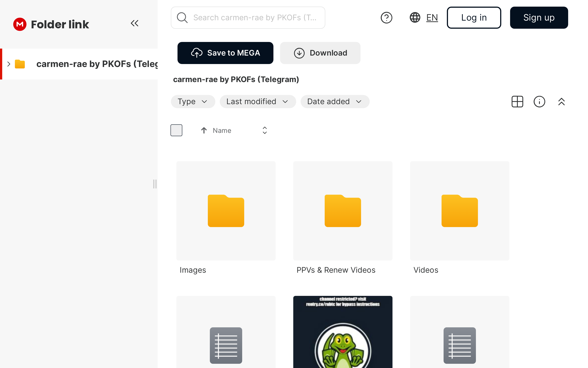
Task: Click the carmen-rae by PKOFs (Telegram) heading
Action: pos(236,79)
